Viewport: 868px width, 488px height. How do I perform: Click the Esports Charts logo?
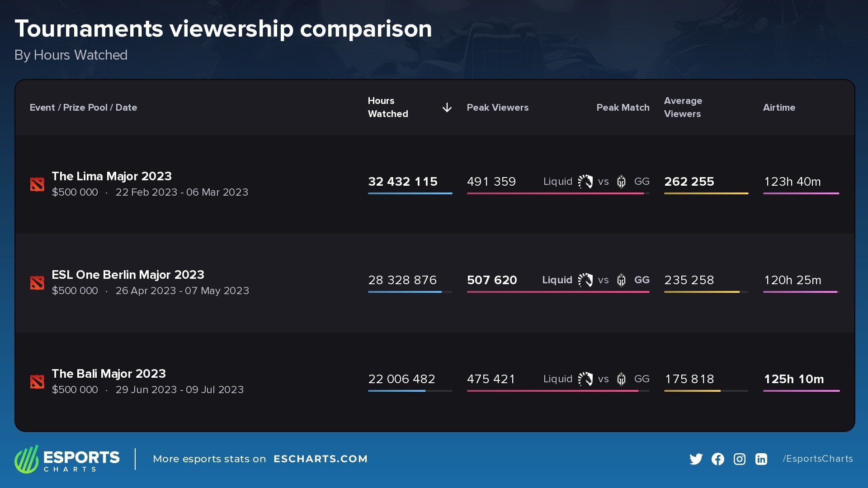click(x=67, y=459)
